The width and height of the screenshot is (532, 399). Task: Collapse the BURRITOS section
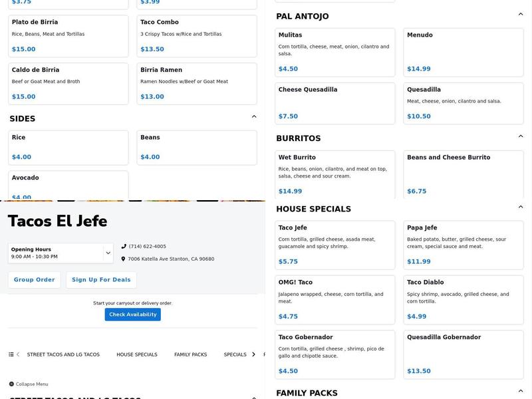point(520,136)
